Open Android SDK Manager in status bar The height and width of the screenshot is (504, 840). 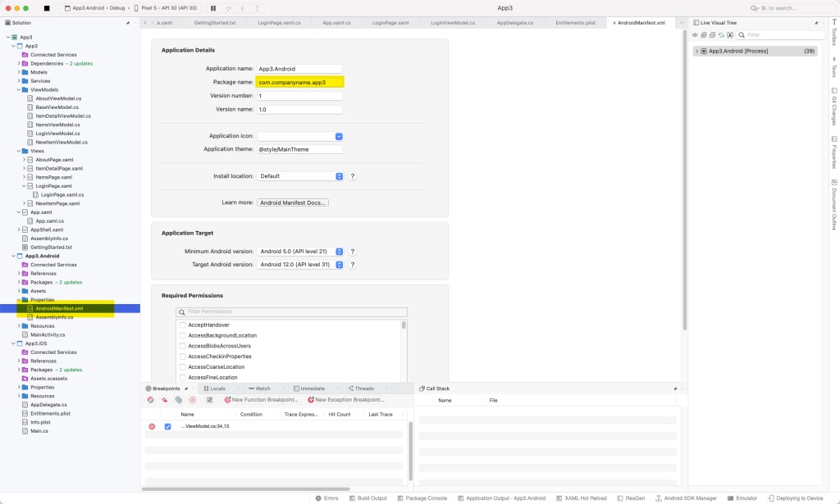687,497
